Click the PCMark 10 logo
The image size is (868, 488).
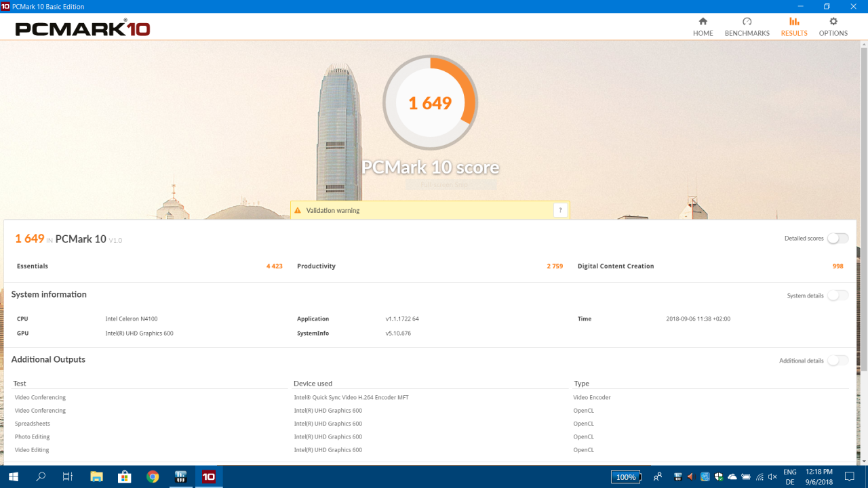click(83, 28)
